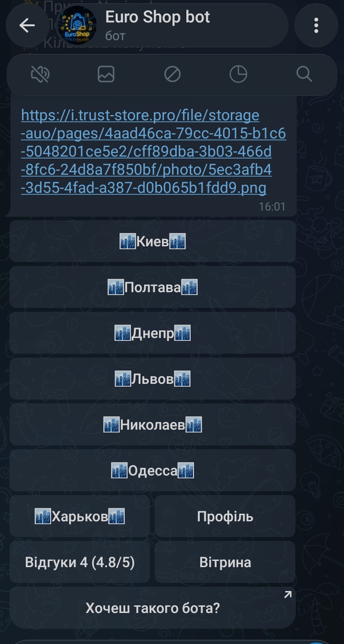344x644 pixels.
Task: Select the Львов city button
Action: click(152, 379)
